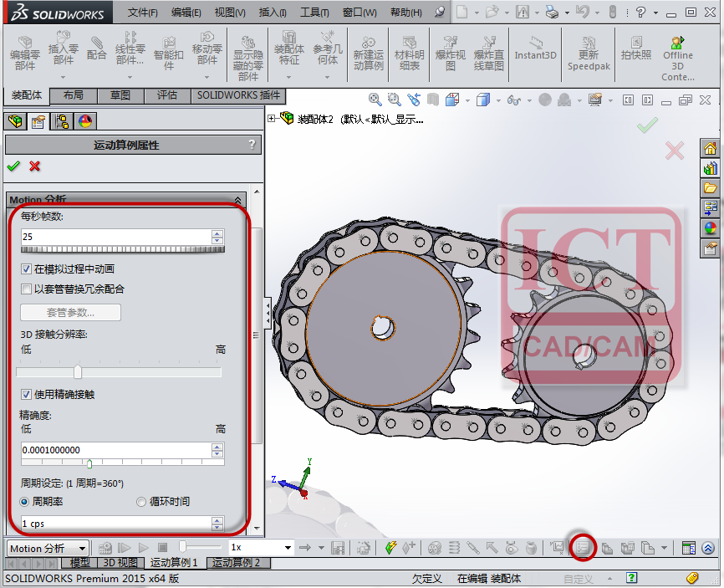Enable the 以套管替换冗余配合 checkbox
This screenshot has width=724, height=588.
(x=26, y=289)
